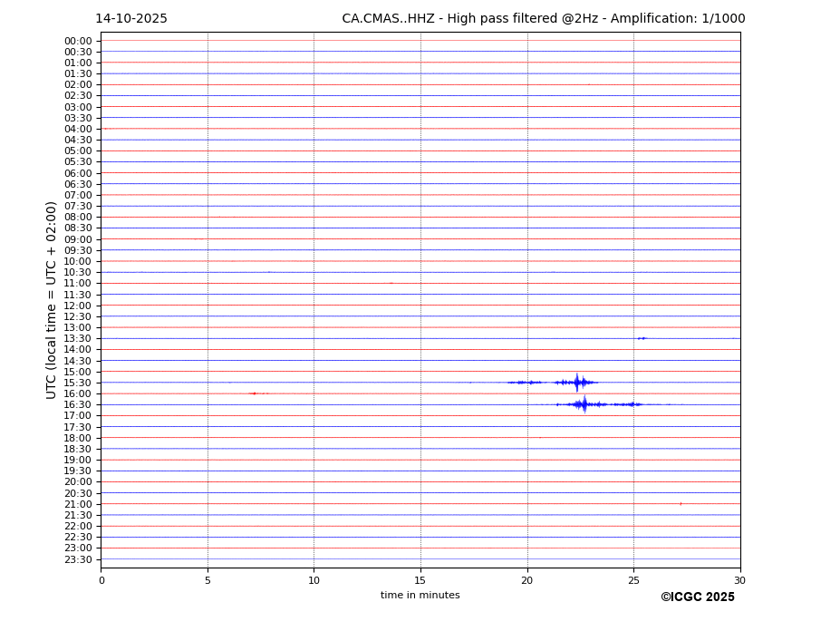This screenshot has height=631, width=840.
Task: Select the 00:00 time label
Action: [x=78, y=41]
